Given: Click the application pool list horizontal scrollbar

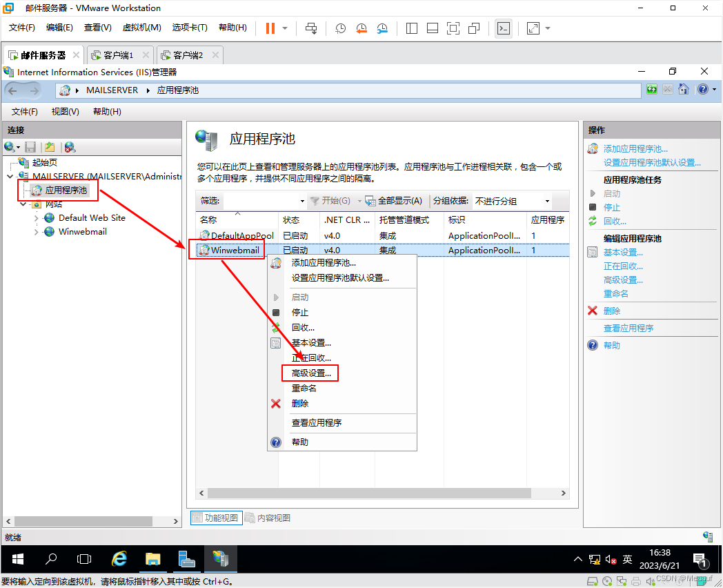Looking at the screenshot, I should [369, 493].
